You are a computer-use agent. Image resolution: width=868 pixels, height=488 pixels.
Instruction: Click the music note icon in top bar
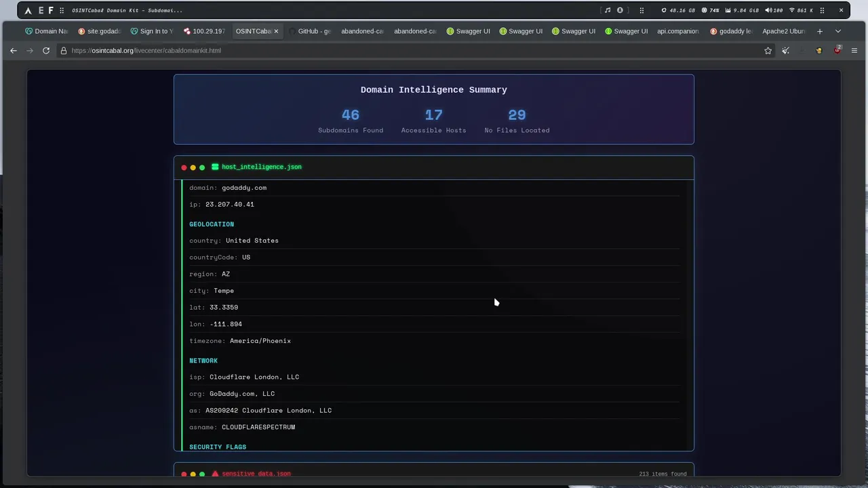click(x=607, y=10)
